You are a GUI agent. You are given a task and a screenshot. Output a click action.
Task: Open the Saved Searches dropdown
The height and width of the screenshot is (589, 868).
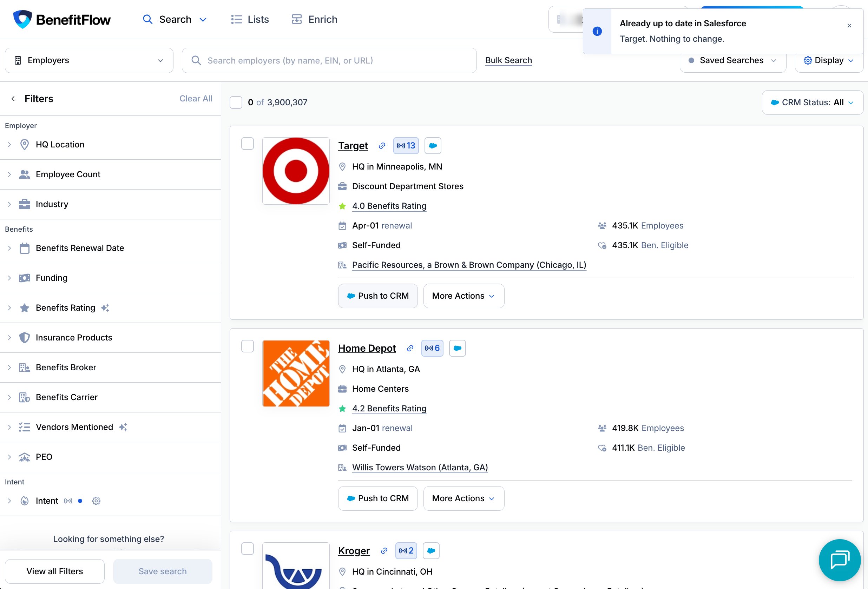pyautogui.click(x=733, y=60)
